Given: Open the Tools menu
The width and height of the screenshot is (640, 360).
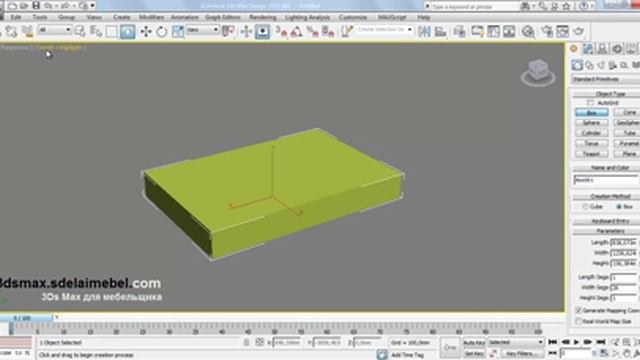Looking at the screenshot, I should pos(40,17).
